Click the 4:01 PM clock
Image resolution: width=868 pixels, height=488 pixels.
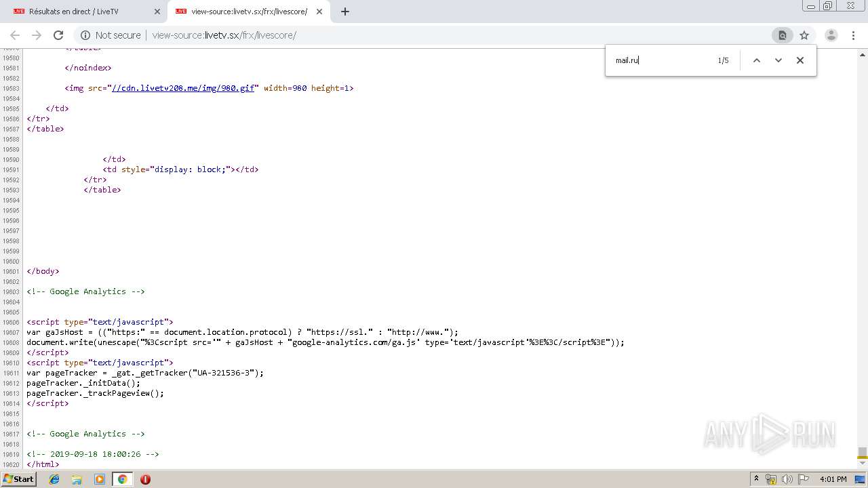[x=833, y=479]
